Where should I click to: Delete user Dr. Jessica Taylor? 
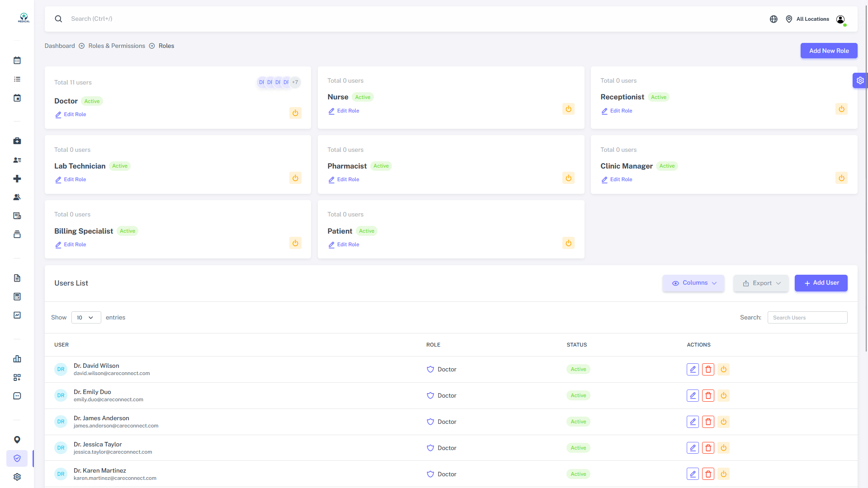click(708, 448)
